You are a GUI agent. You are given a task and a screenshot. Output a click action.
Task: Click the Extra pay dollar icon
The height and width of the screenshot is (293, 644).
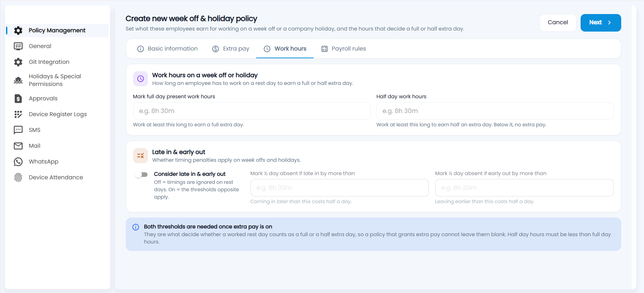click(x=216, y=49)
